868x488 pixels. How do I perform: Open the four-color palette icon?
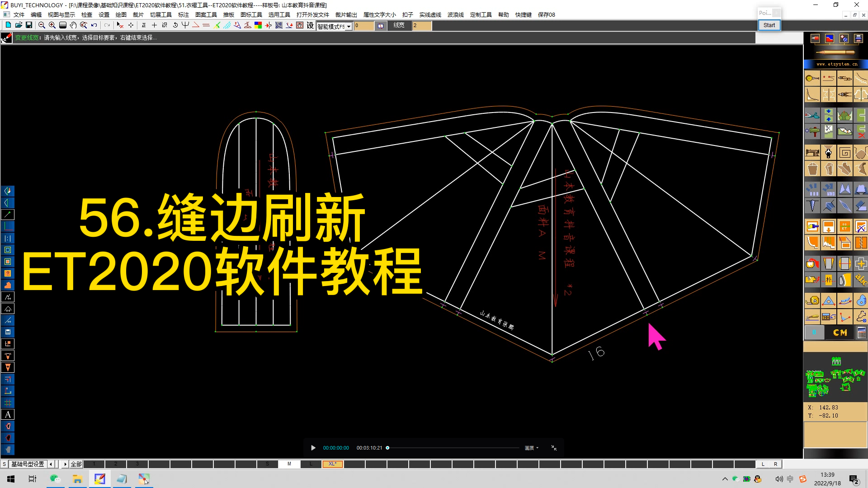[x=258, y=25]
